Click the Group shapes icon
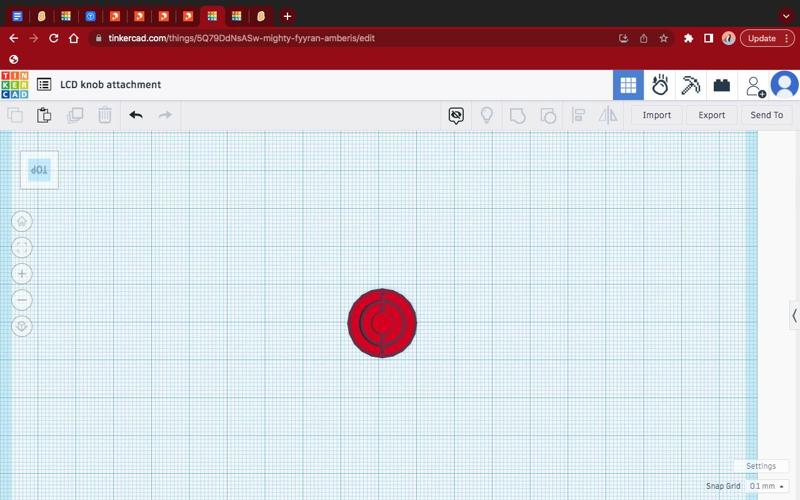 point(517,115)
